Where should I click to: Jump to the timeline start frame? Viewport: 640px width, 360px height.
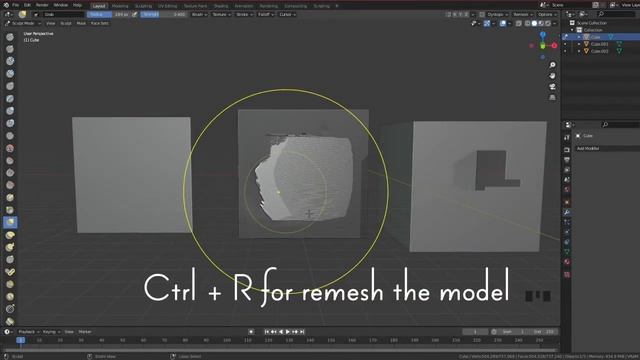click(267, 332)
